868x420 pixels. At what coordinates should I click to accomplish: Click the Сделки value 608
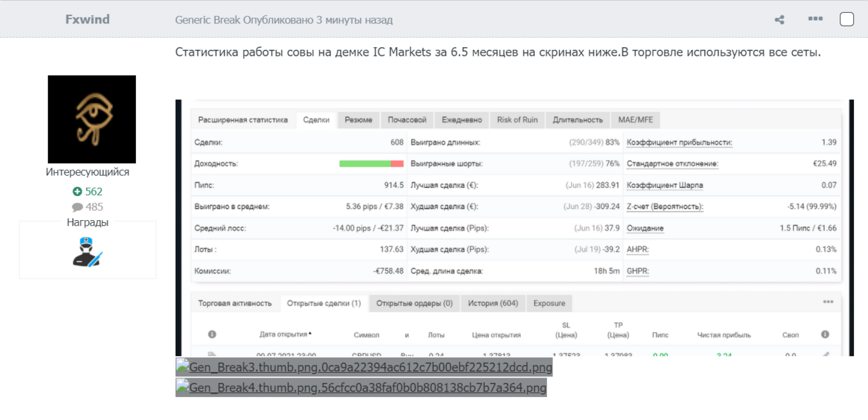(x=397, y=143)
